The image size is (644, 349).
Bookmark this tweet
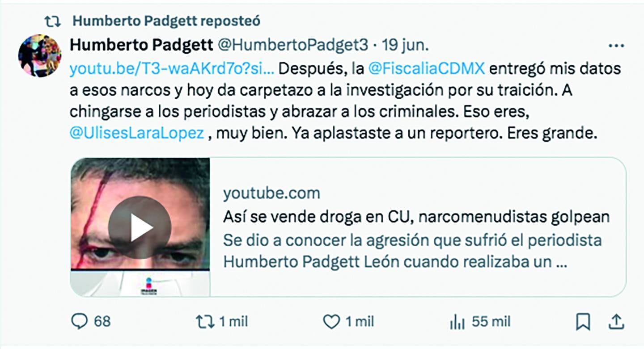583,321
